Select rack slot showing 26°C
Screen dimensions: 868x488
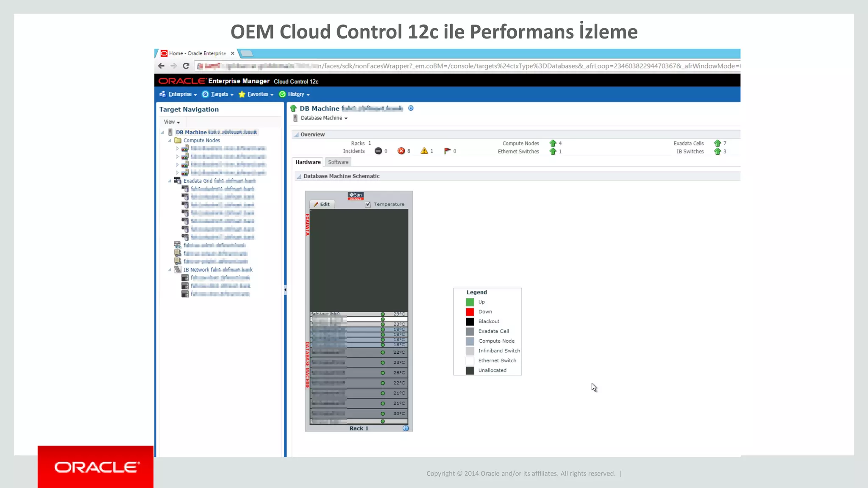click(359, 373)
